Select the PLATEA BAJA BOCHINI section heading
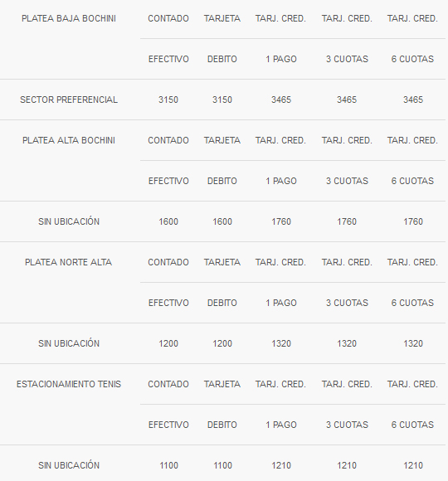The width and height of the screenshot is (448, 481). pos(69,18)
